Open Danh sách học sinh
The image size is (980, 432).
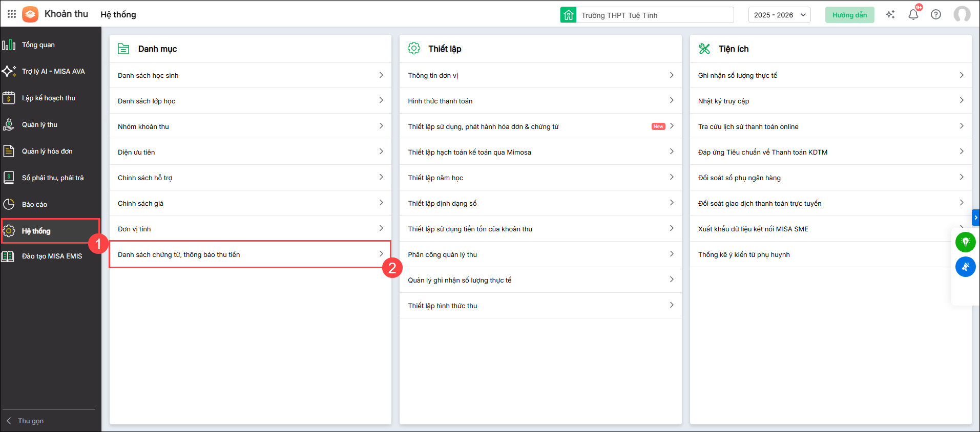coord(250,75)
